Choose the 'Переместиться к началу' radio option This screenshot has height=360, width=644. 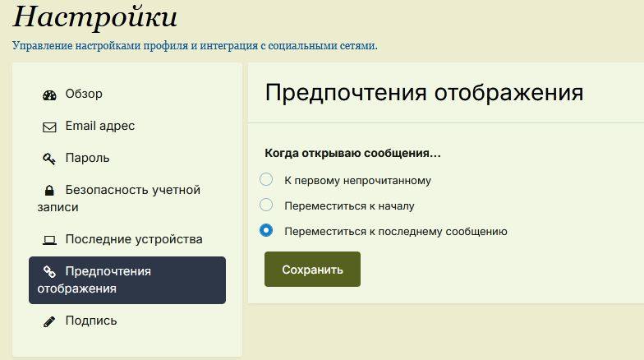(x=266, y=205)
